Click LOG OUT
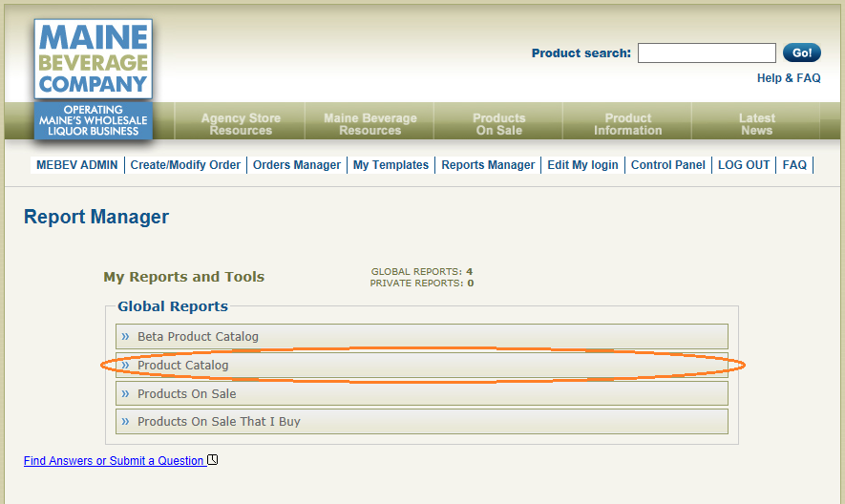This screenshot has height=504, width=845. 744,165
